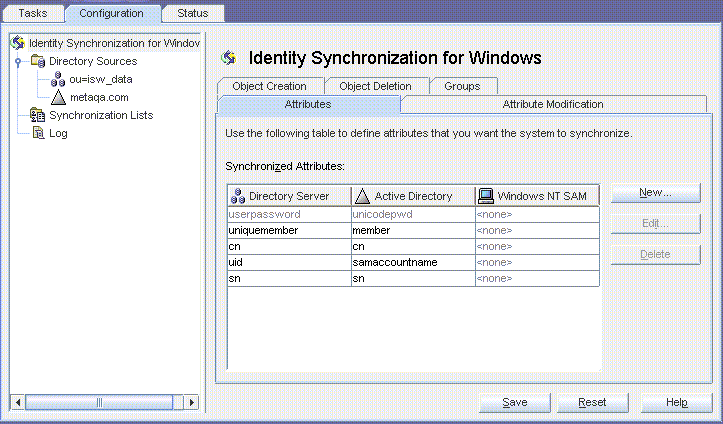Click the Reset button
This screenshot has width=723, height=424.
(593, 402)
